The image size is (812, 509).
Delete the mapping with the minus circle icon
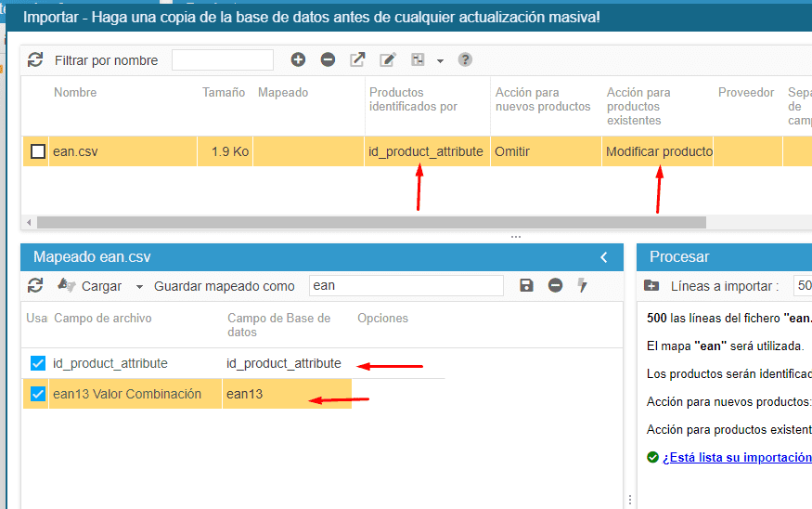tap(555, 285)
